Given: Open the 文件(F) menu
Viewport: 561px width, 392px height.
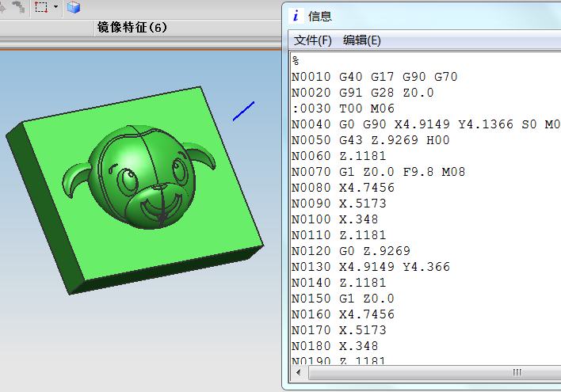Looking at the screenshot, I should (312, 40).
